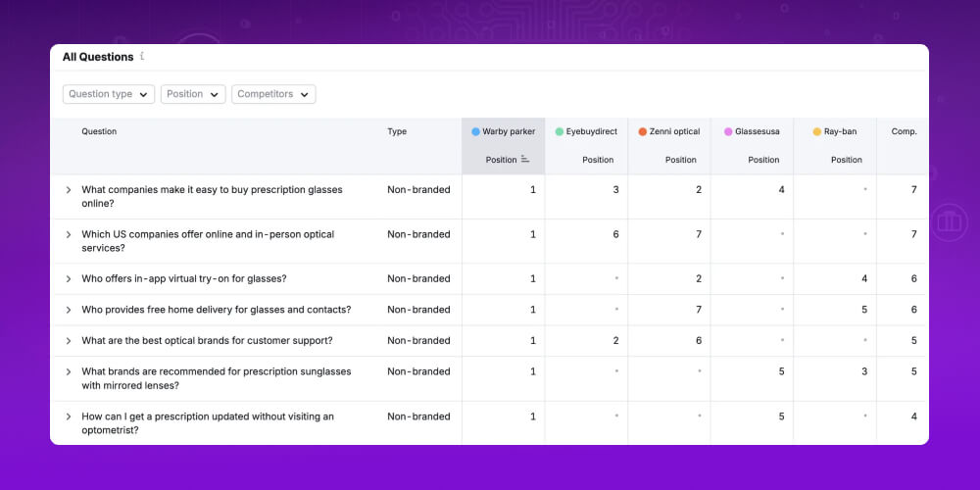Expand the prescription updated without optometrist row
This screenshot has width=980, height=490.
pyautogui.click(x=68, y=417)
